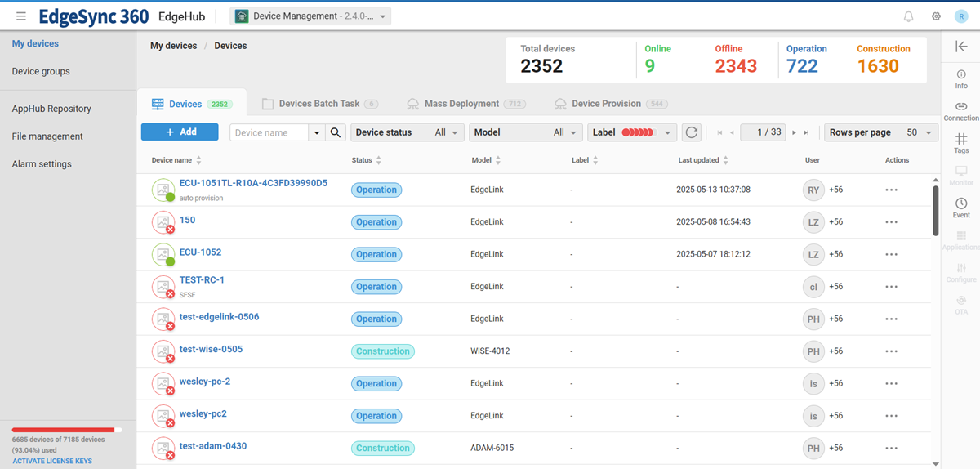Open the Event panel
The height and width of the screenshot is (469, 980).
pyautogui.click(x=961, y=208)
